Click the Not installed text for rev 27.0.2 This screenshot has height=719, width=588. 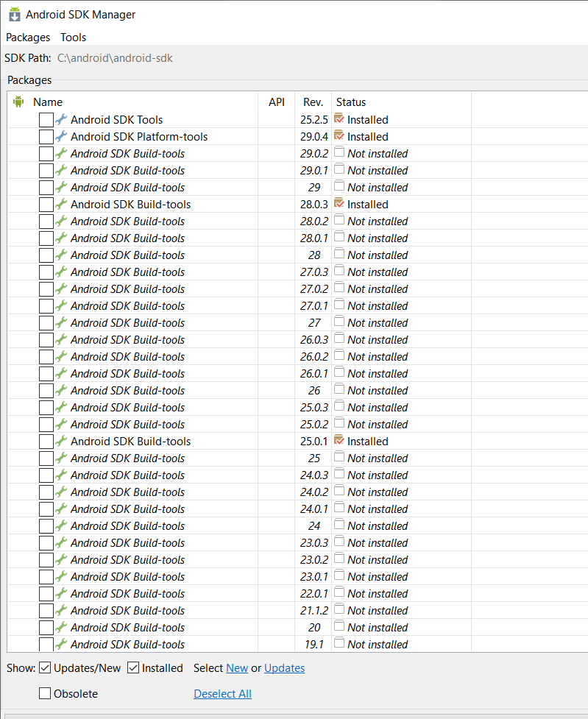(378, 289)
